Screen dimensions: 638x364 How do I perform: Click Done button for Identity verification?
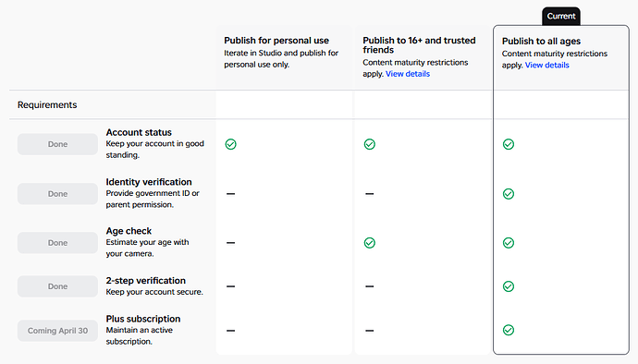click(x=57, y=194)
